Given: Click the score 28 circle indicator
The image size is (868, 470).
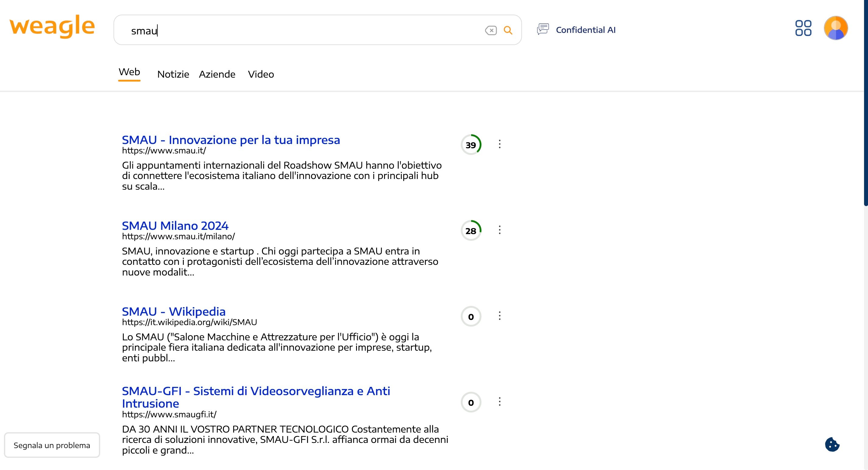Looking at the screenshot, I should tap(471, 231).
